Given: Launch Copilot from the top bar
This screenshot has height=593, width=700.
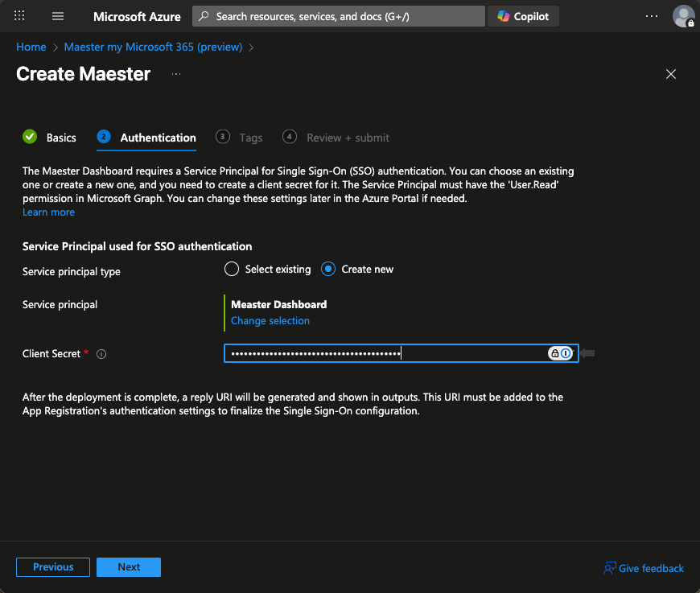Looking at the screenshot, I should tap(523, 16).
